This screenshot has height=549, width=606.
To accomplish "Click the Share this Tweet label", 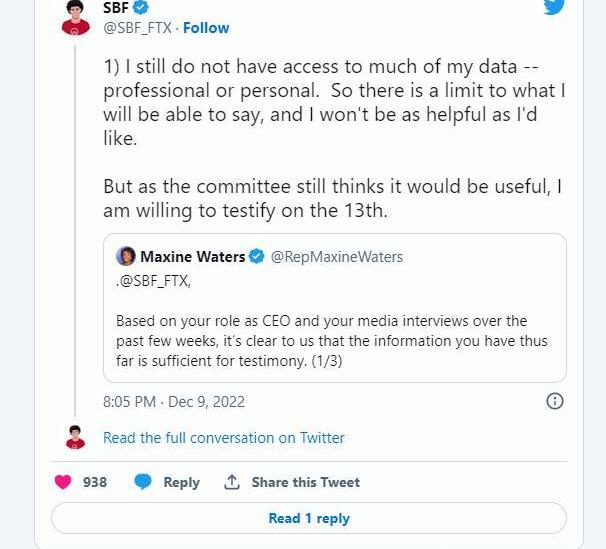I will coord(305,482).
